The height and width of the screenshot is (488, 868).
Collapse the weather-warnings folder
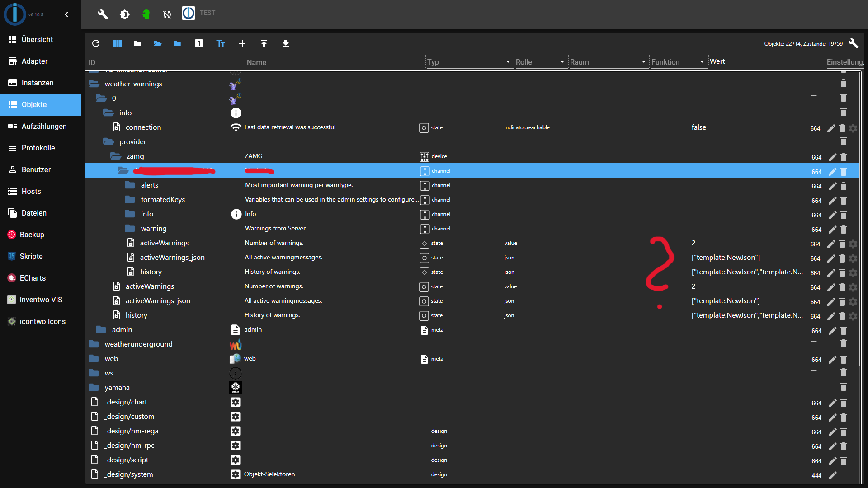[x=94, y=84]
